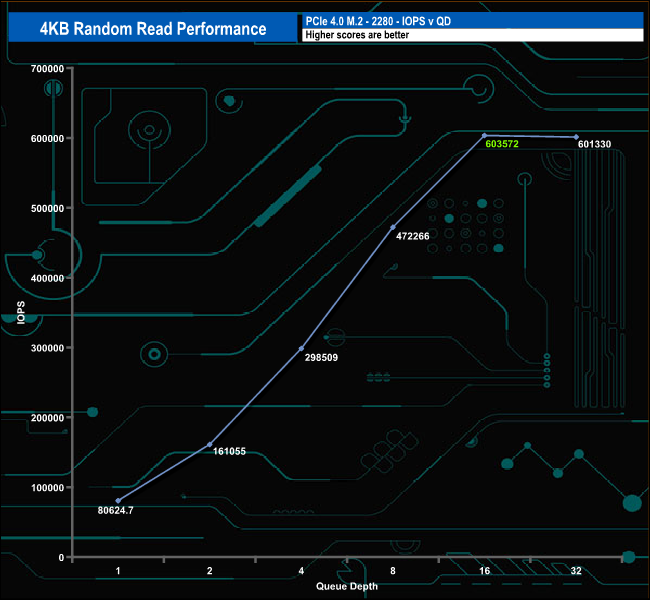Viewport: 650px width, 600px height.
Task: Click the data point at queue depth 4
Action: click(301, 348)
